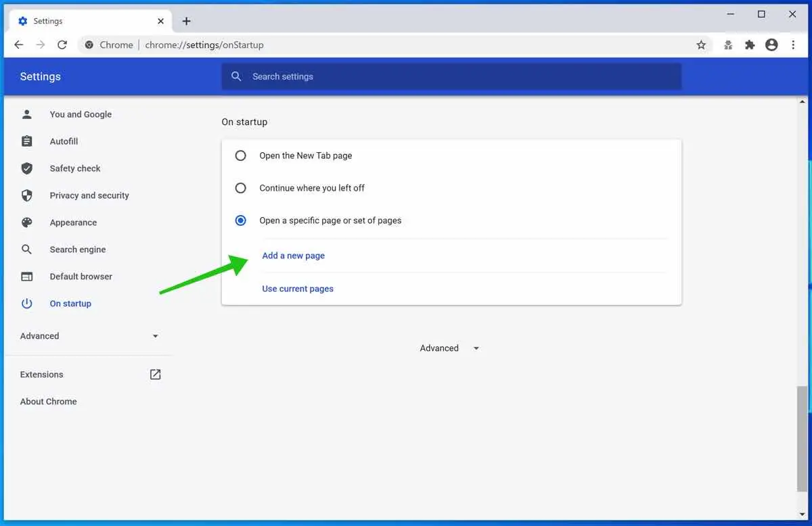
Task: Click the Search engine magnifier icon
Action: pyautogui.click(x=27, y=249)
